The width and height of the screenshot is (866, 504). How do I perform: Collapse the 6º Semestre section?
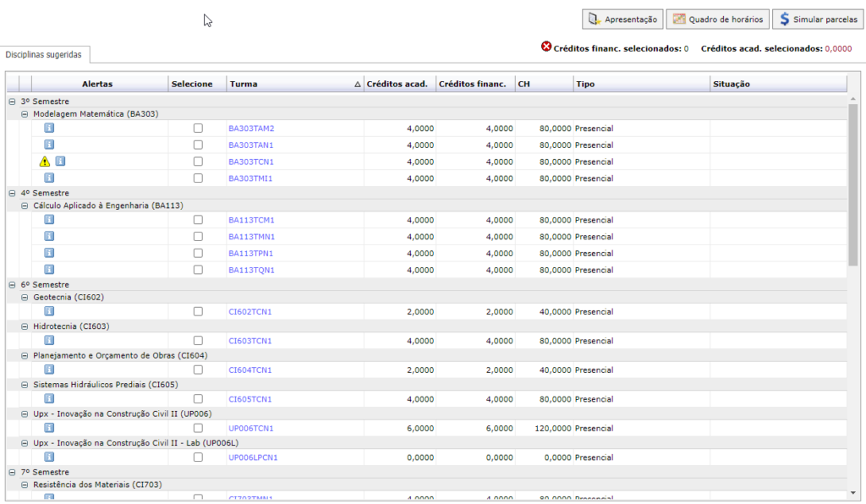(12, 285)
